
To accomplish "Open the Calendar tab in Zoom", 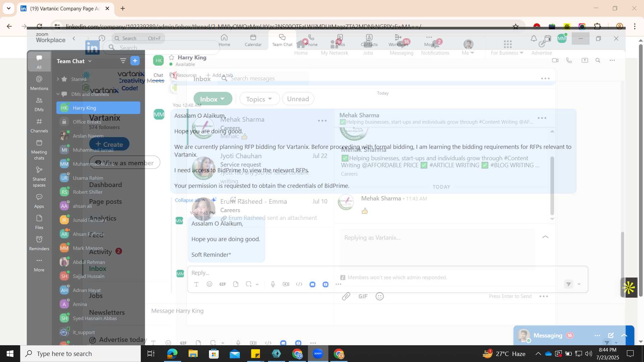I will pyautogui.click(x=253, y=41).
